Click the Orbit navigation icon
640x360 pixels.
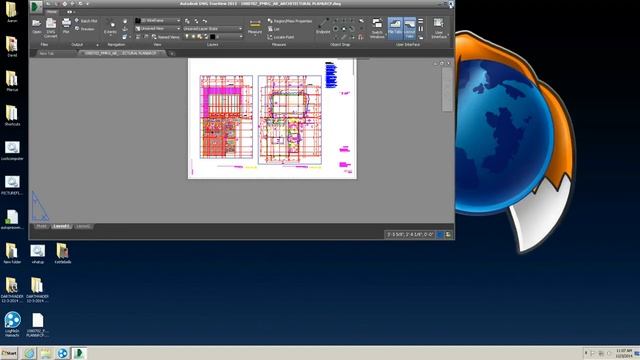[125, 29]
